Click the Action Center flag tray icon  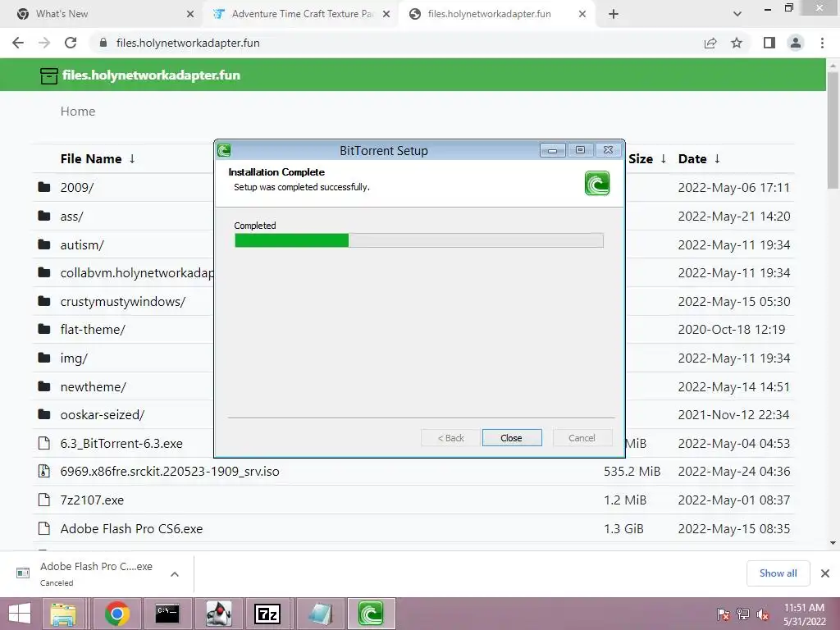tap(724, 614)
